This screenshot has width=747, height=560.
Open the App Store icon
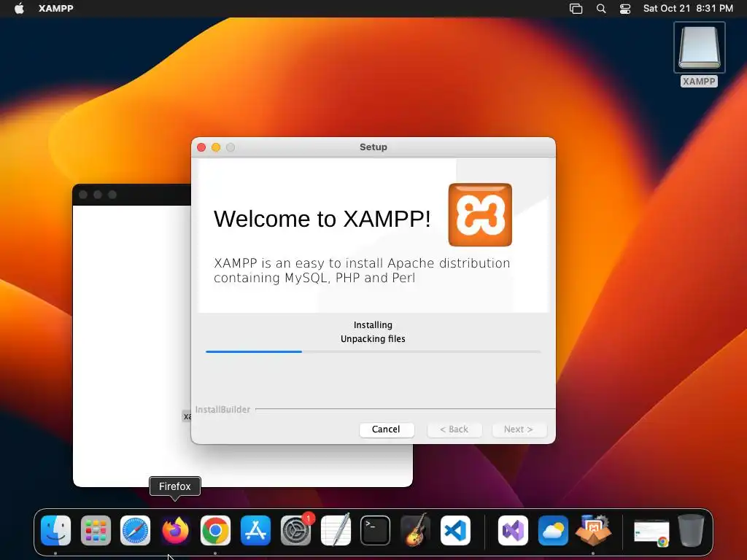255,530
